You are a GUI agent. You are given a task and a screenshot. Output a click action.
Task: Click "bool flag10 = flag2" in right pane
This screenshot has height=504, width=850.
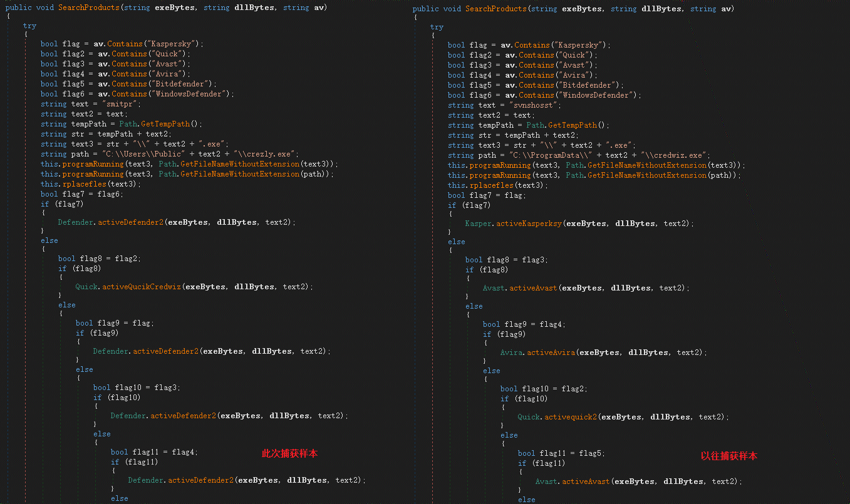544,389
